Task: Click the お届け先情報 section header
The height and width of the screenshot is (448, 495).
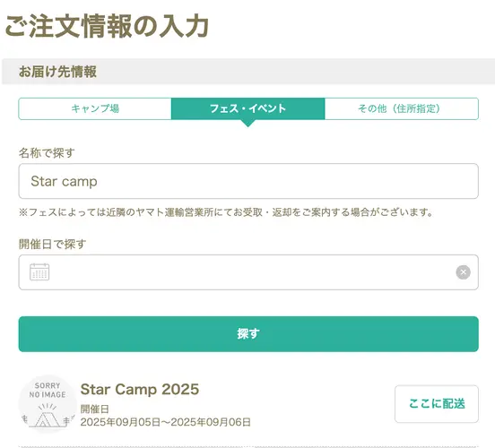Action: click(x=57, y=72)
